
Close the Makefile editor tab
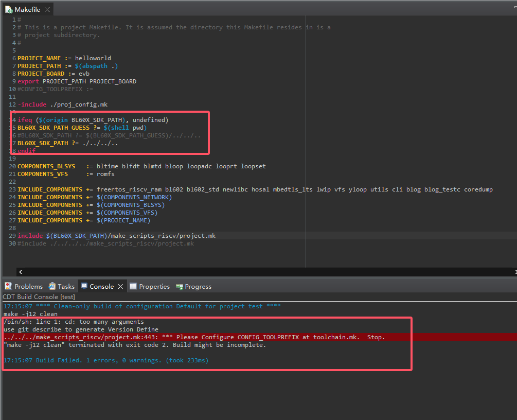[47, 10]
